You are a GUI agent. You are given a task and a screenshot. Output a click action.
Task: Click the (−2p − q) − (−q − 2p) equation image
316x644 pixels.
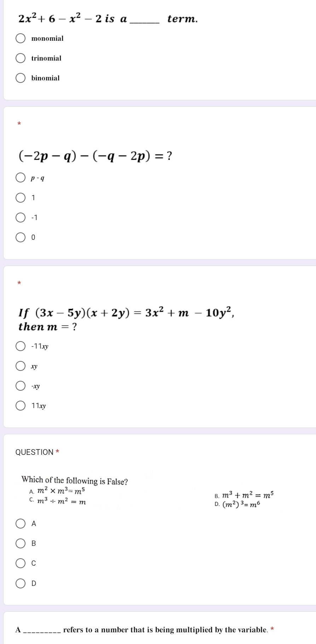(x=96, y=156)
